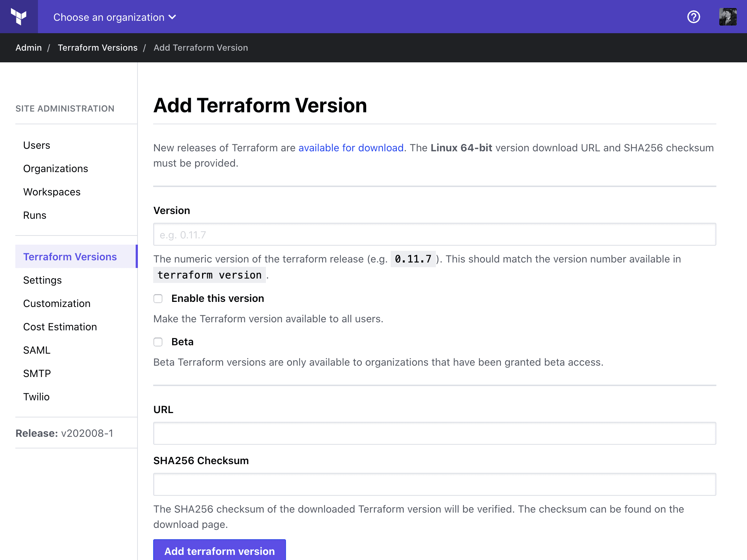
Task: Navigate to Workspaces admin section
Action: 52,192
